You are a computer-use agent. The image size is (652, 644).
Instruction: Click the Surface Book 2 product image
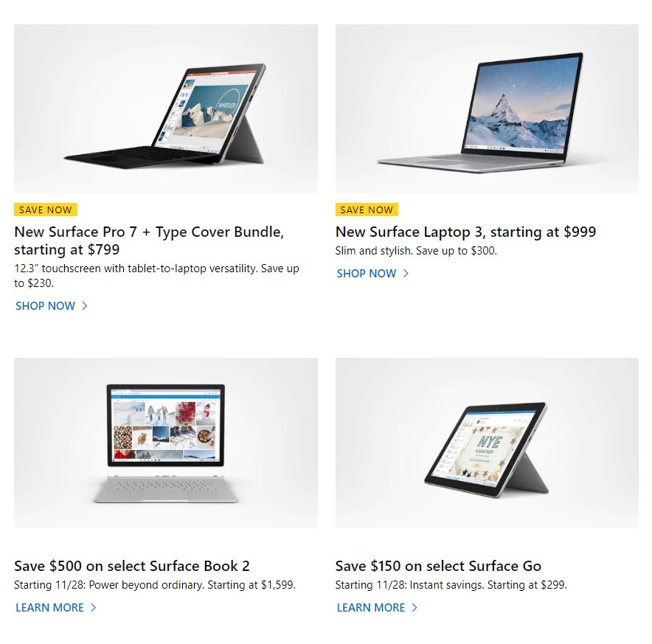[x=166, y=443]
